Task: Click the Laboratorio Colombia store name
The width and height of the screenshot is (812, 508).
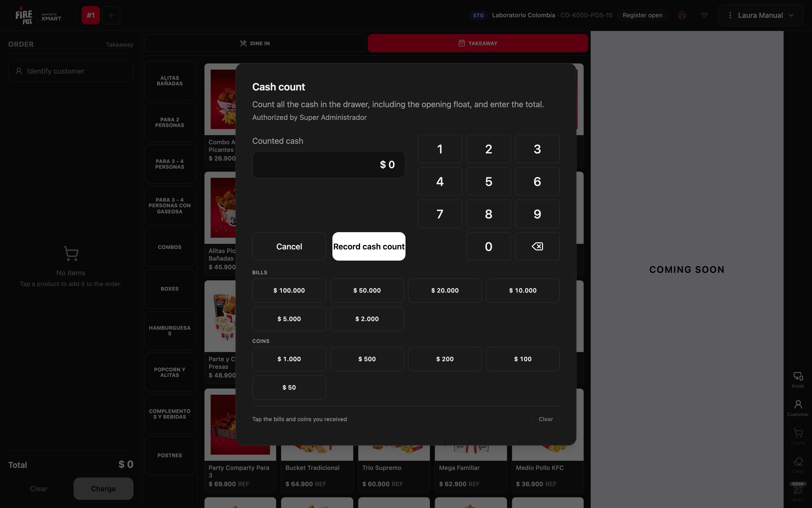Action: coord(523,15)
